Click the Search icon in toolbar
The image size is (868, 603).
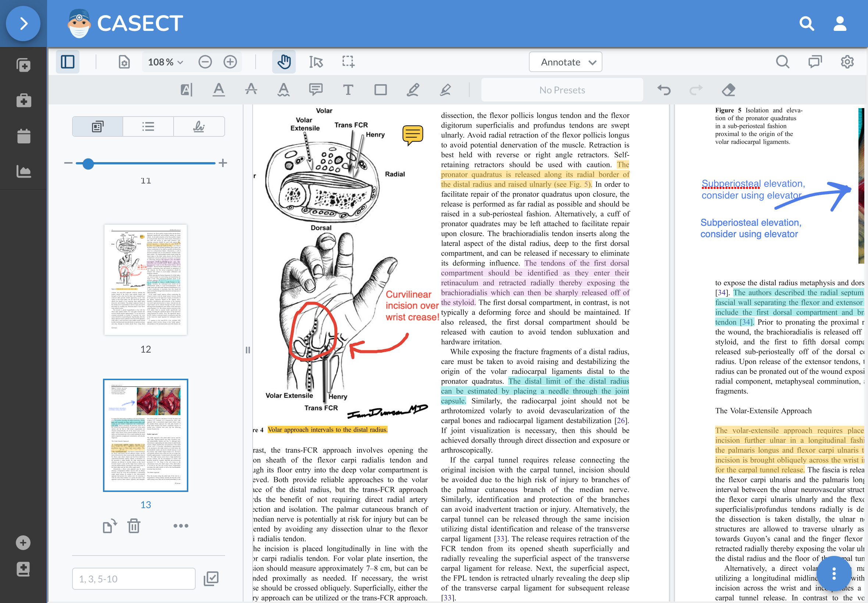783,61
